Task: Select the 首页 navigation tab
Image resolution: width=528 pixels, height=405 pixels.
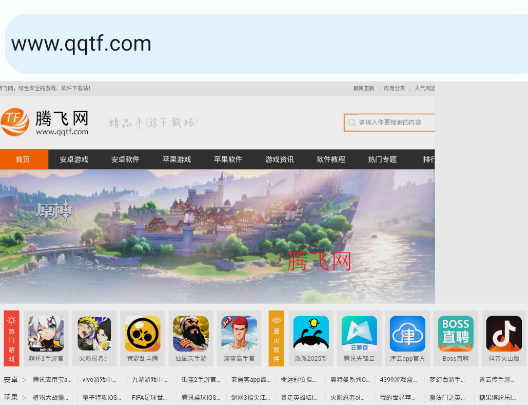Action: pos(24,159)
